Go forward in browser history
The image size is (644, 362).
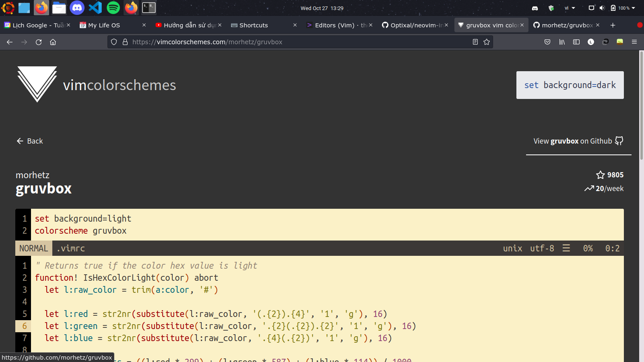point(24,42)
